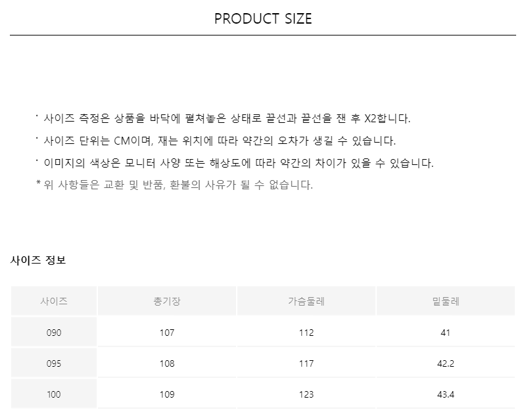Click the 42.2 hem value cell
The height and width of the screenshot is (420, 526).
446,363
